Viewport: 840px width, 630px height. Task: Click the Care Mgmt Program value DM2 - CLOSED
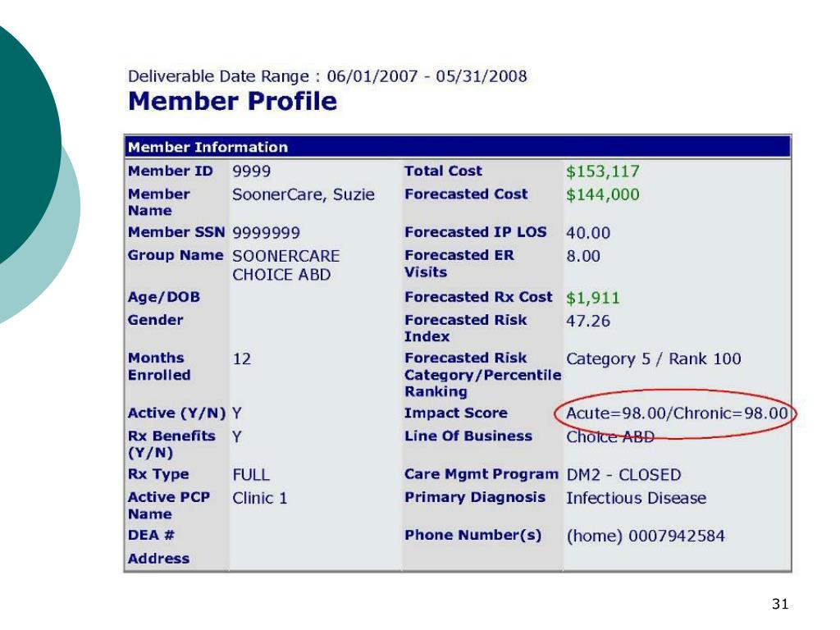[623, 475]
